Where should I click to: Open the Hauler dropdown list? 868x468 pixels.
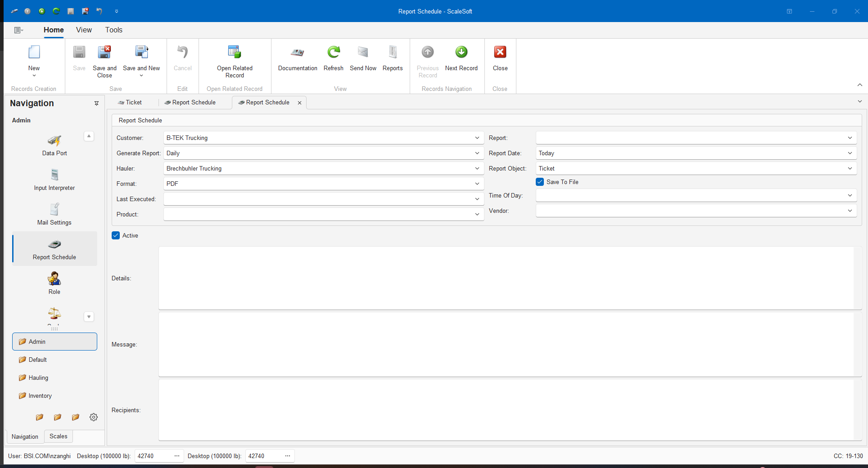click(x=477, y=168)
